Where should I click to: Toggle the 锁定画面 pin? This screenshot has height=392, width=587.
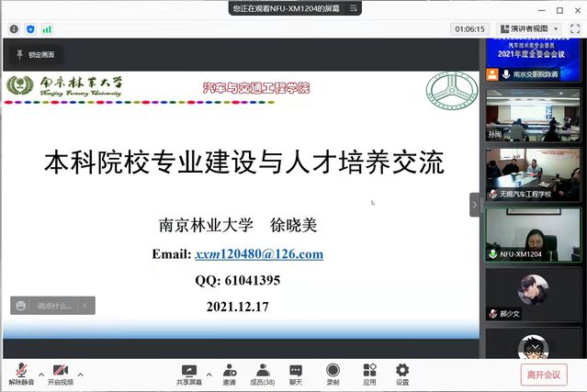point(35,55)
